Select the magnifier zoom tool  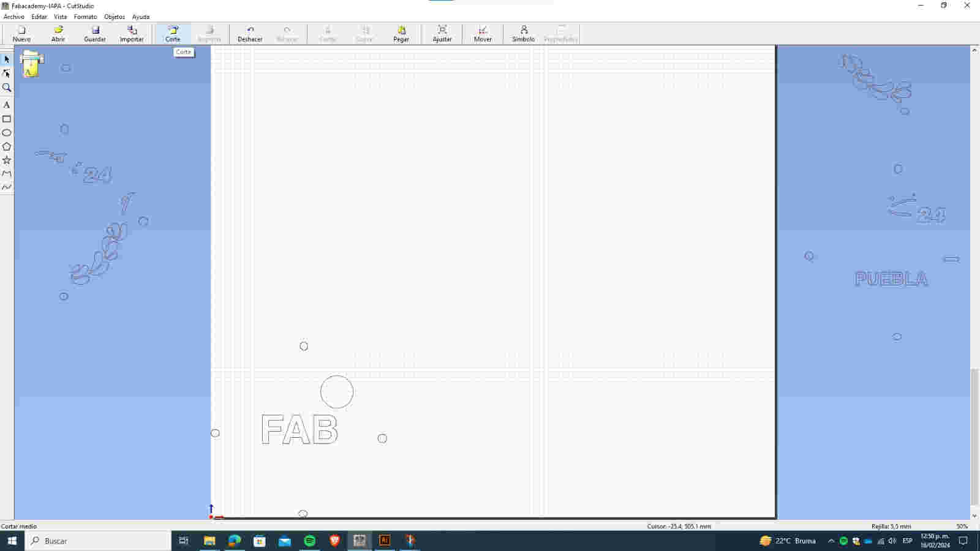[7, 88]
